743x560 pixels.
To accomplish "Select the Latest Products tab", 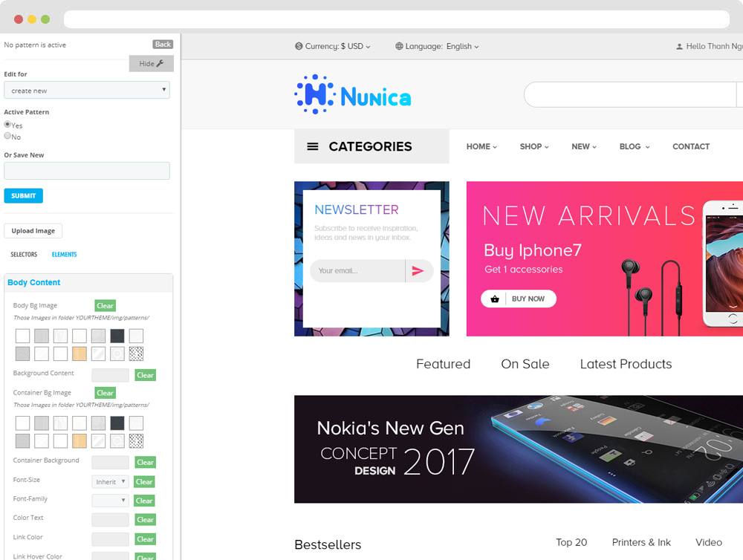I will coord(626,364).
